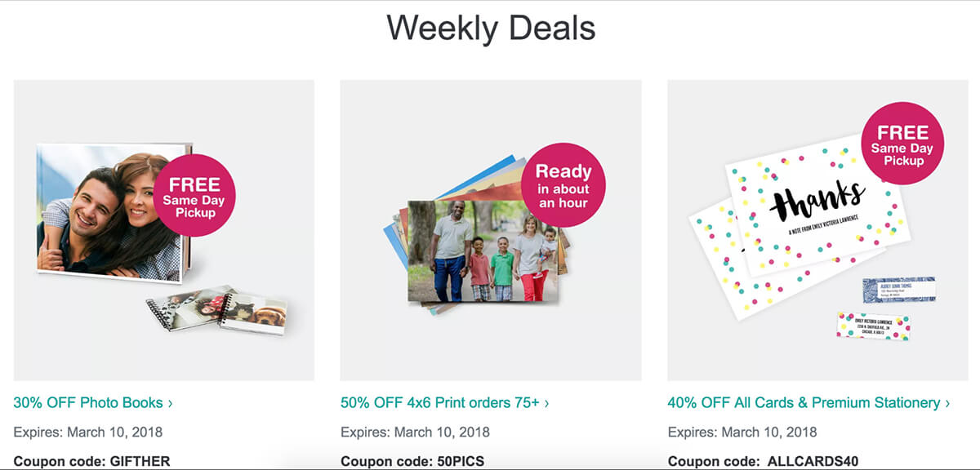Click the chevron after Photo Books

(170, 403)
